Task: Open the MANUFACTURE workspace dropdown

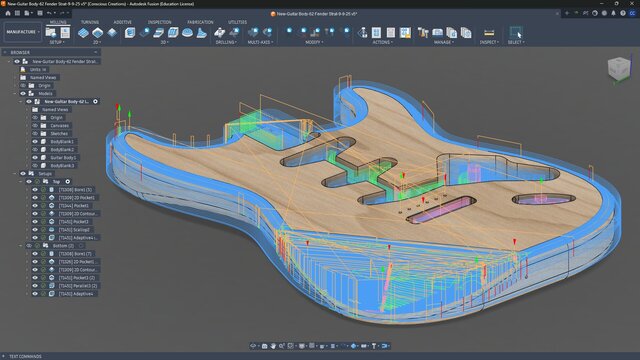Action: click(x=23, y=32)
